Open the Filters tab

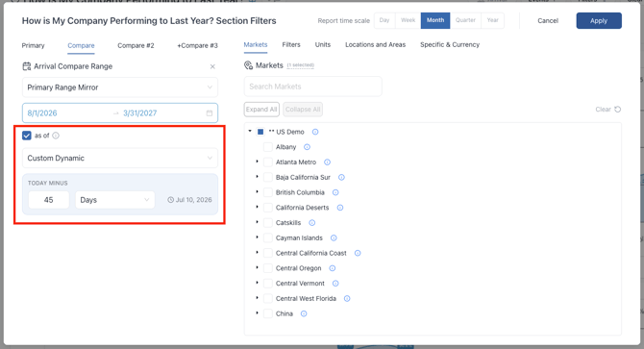[291, 45]
